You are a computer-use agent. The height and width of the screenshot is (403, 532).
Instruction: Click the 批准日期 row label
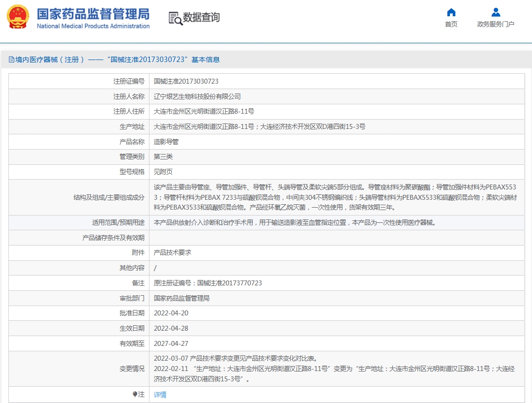[x=132, y=313]
